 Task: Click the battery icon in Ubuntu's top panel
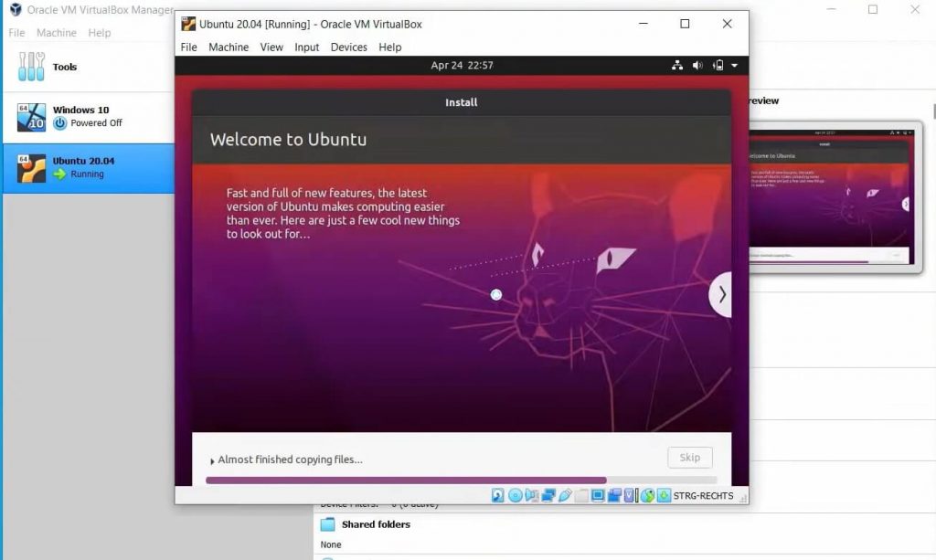click(718, 65)
